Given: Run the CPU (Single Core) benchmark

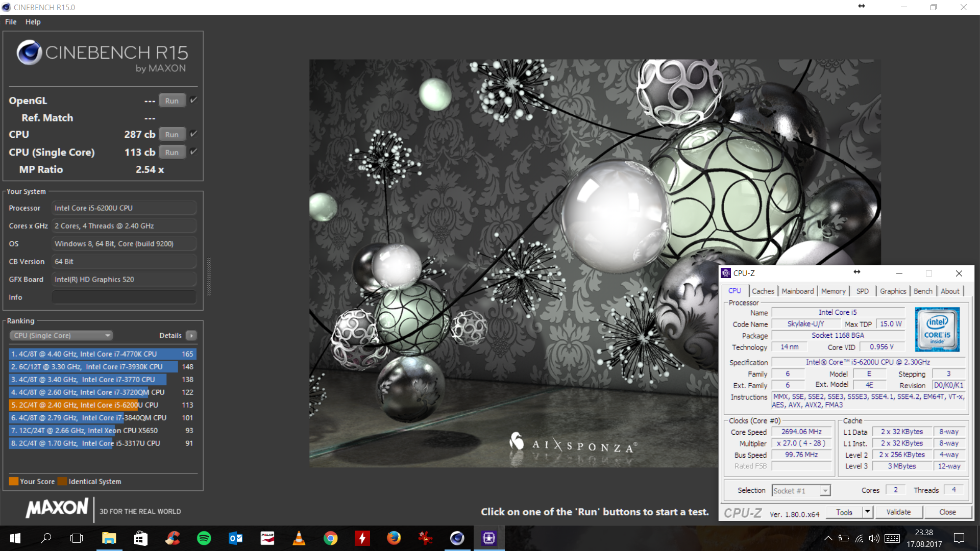Looking at the screenshot, I should [x=172, y=152].
